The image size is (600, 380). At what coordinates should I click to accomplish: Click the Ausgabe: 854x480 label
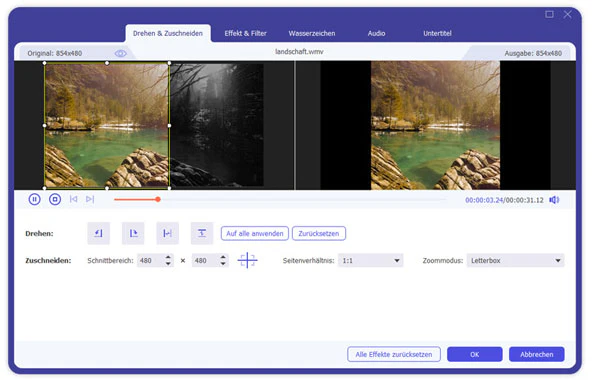(x=533, y=53)
